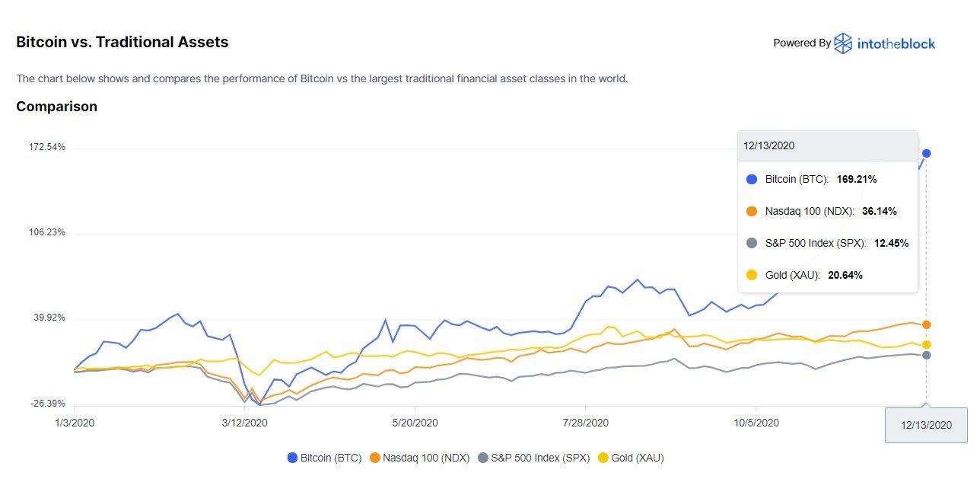The height and width of the screenshot is (495, 980).
Task: Click Gold end data point marker
Action: [926, 344]
